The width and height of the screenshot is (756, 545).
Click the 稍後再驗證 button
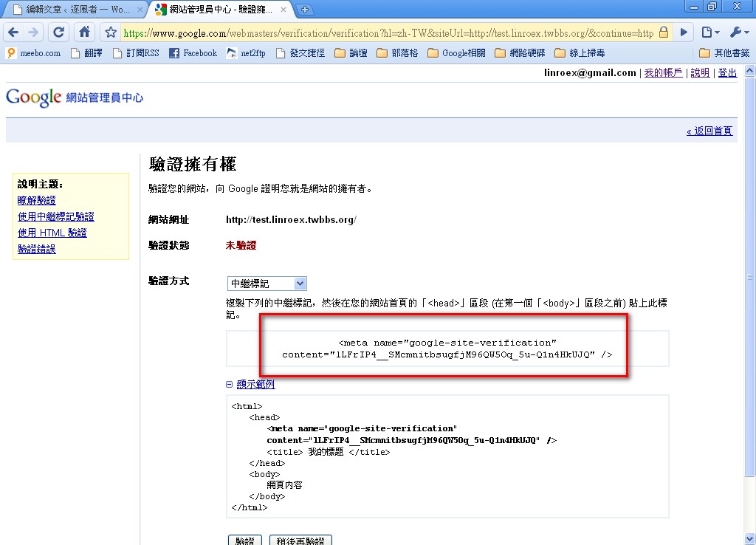(300, 540)
